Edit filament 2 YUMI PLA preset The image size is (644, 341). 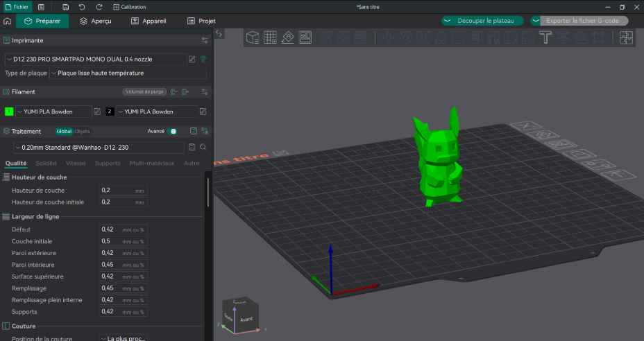(x=203, y=112)
